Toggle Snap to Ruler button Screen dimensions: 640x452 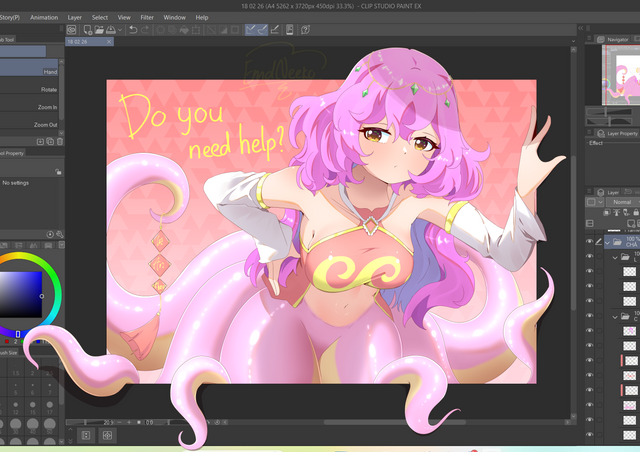(x=251, y=30)
